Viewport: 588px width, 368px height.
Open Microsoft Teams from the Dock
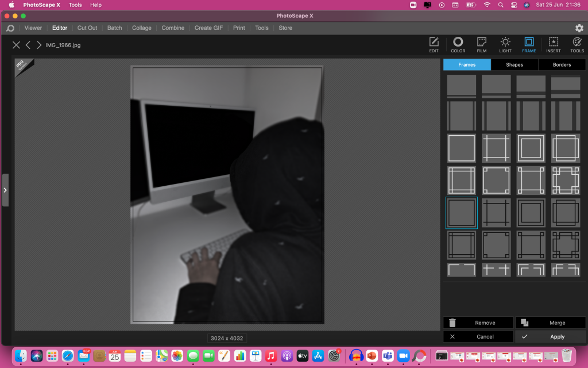pyautogui.click(x=388, y=355)
